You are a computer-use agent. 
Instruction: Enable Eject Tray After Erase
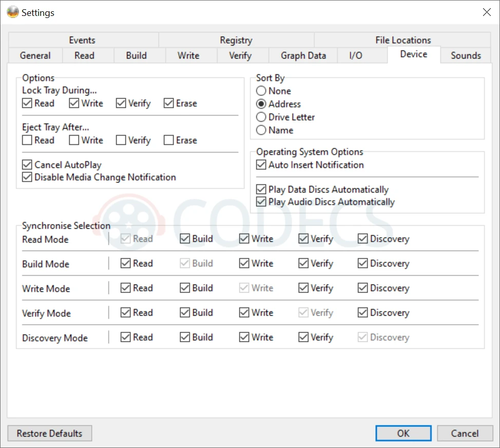coord(169,141)
